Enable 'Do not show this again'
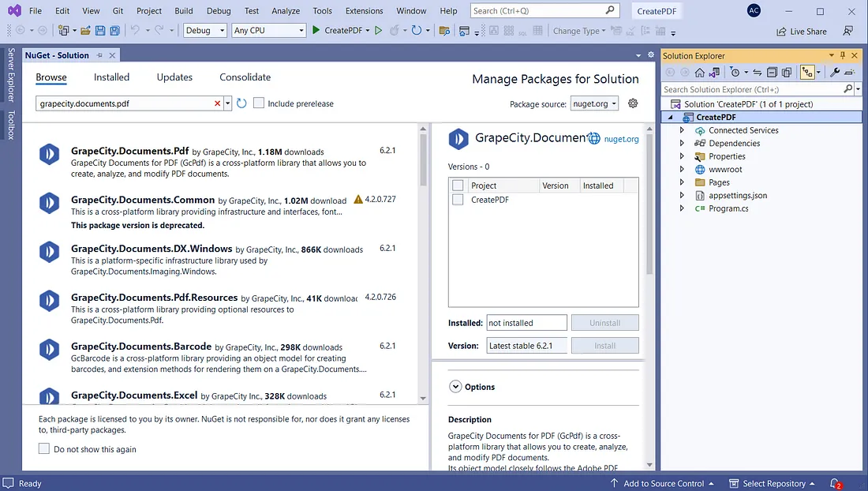Image resolution: width=868 pixels, height=491 pixels. [44, 448]
